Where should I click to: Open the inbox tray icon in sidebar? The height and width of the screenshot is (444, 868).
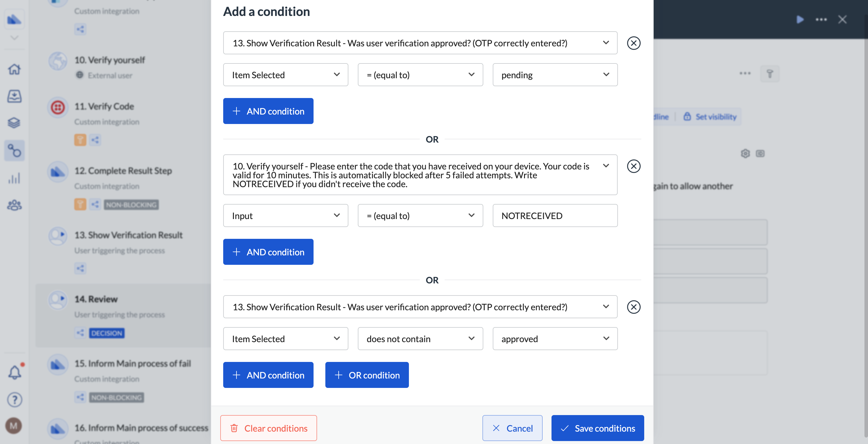14,96
